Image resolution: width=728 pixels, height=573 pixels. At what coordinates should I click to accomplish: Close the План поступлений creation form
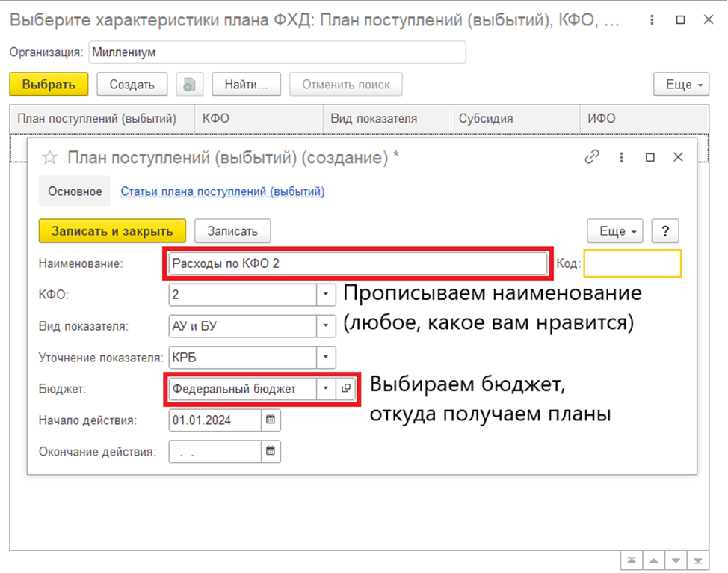click(x=679, y=158)
